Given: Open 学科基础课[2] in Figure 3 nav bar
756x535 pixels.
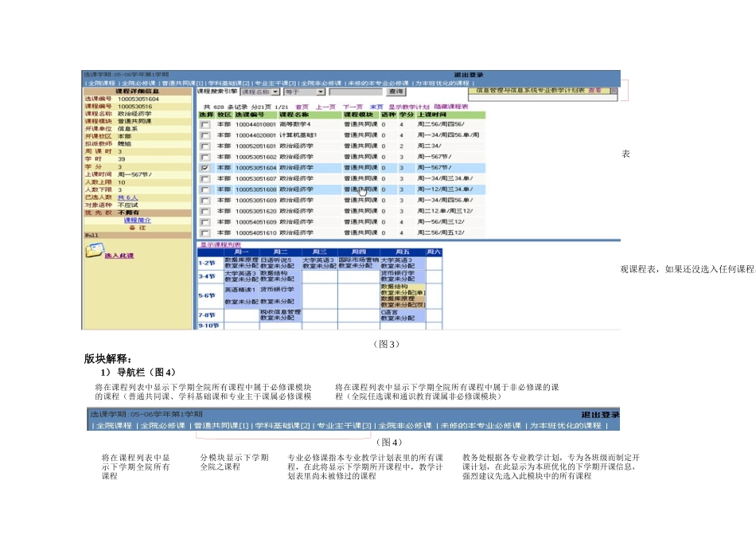Looking at the screenshot, I should point(228,83).
